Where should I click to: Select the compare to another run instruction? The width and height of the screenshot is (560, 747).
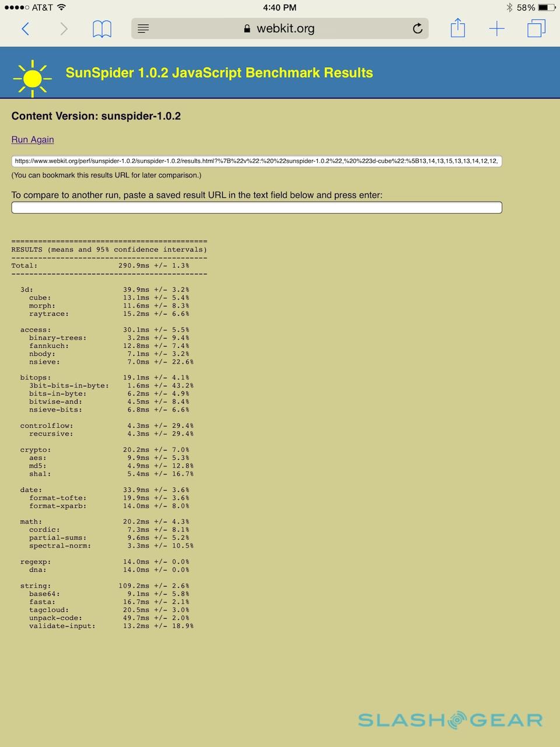[x=197, y=196]
